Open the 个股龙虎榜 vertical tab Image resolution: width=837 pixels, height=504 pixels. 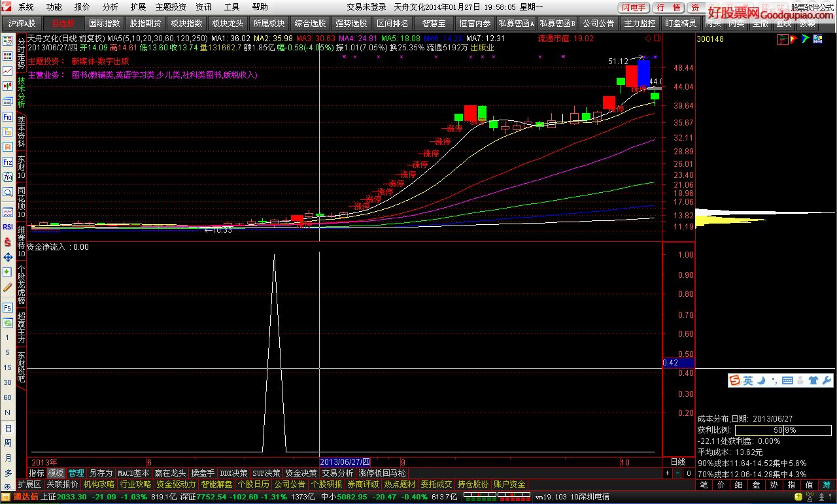[x=21, y=286]
